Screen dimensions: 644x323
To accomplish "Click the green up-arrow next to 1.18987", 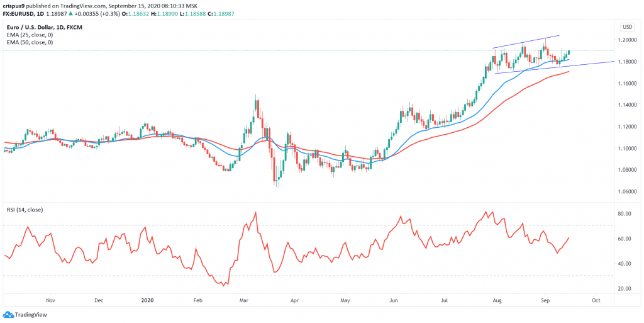I will (x=71, y=13).
